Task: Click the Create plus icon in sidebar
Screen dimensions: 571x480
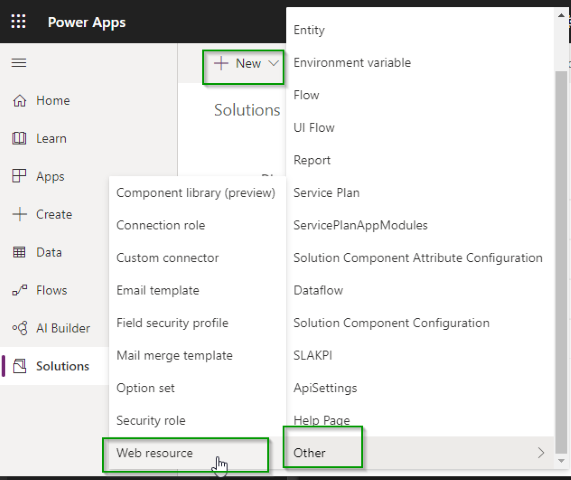Action: click(x=19, y=214)
